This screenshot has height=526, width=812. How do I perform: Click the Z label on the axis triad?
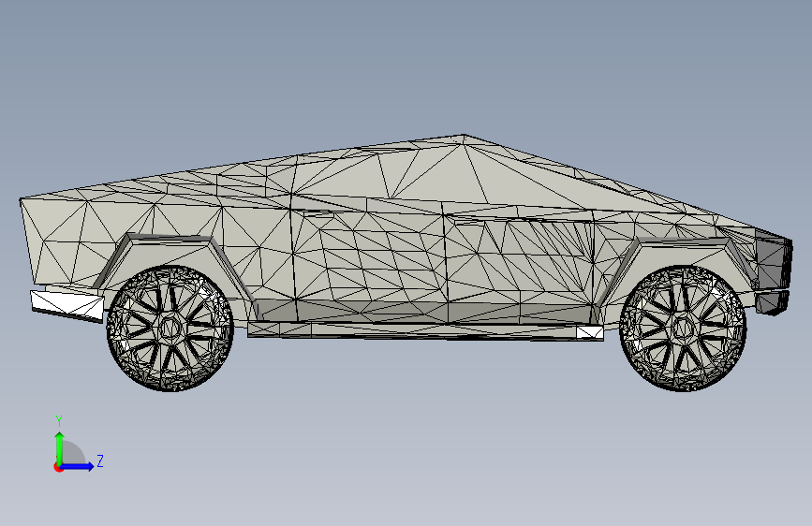100,460
